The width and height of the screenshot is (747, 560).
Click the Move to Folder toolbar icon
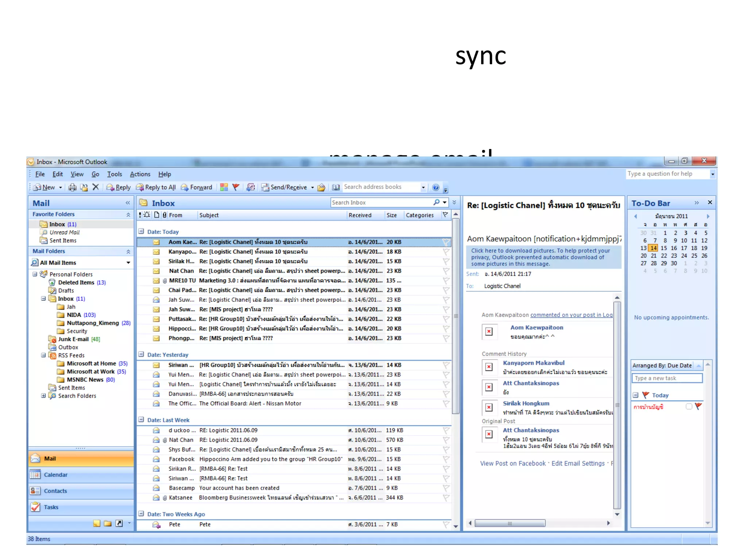click(x=84, y=187)
